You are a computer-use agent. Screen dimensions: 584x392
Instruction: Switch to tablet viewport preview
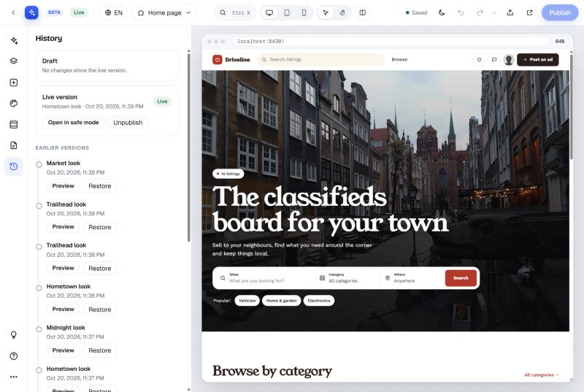tap(287, 12)
